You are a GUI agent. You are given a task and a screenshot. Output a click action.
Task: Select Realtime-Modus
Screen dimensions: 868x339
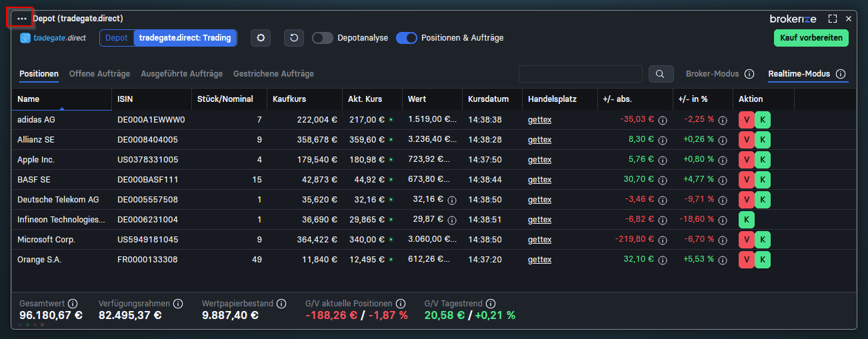coord(799,74)
